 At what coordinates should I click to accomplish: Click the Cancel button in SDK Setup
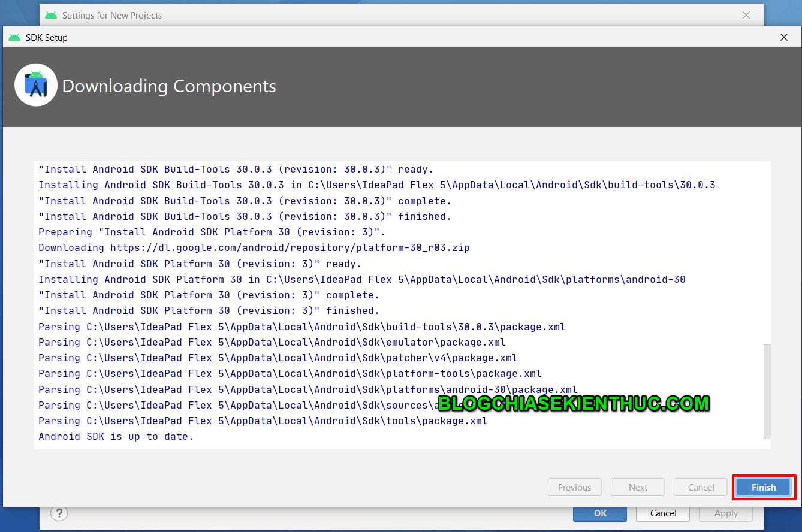click(701, 487)
